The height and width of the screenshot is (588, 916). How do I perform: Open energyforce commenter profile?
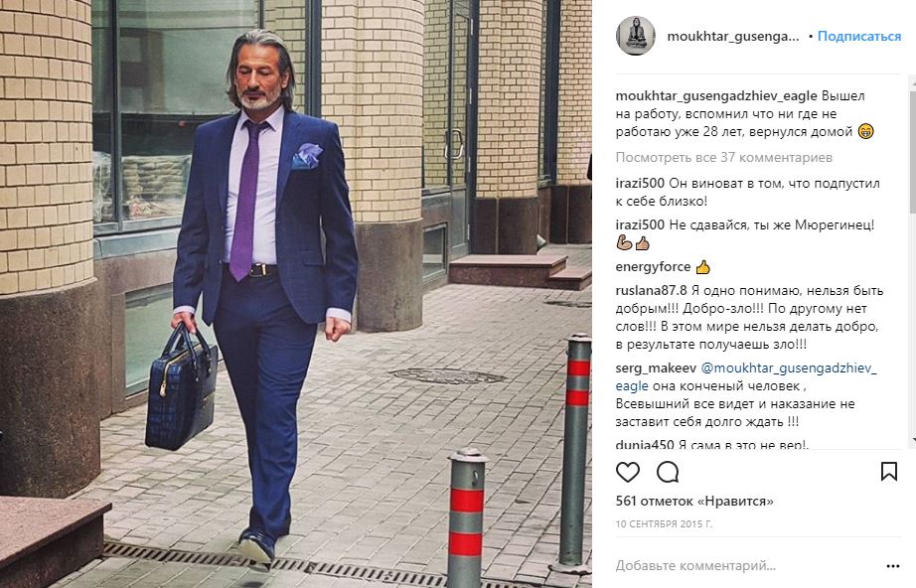pos(653,267)
